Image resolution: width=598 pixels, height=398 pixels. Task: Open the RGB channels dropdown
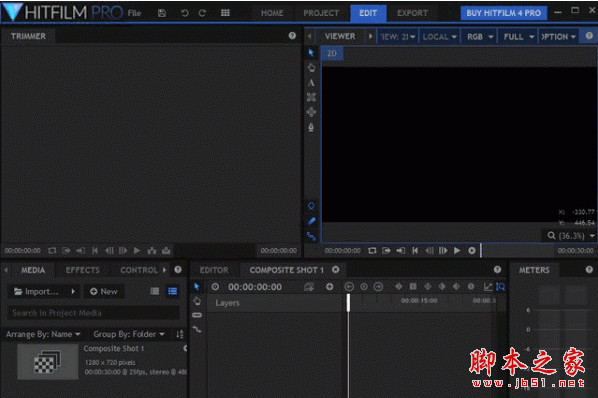point(479,37)
